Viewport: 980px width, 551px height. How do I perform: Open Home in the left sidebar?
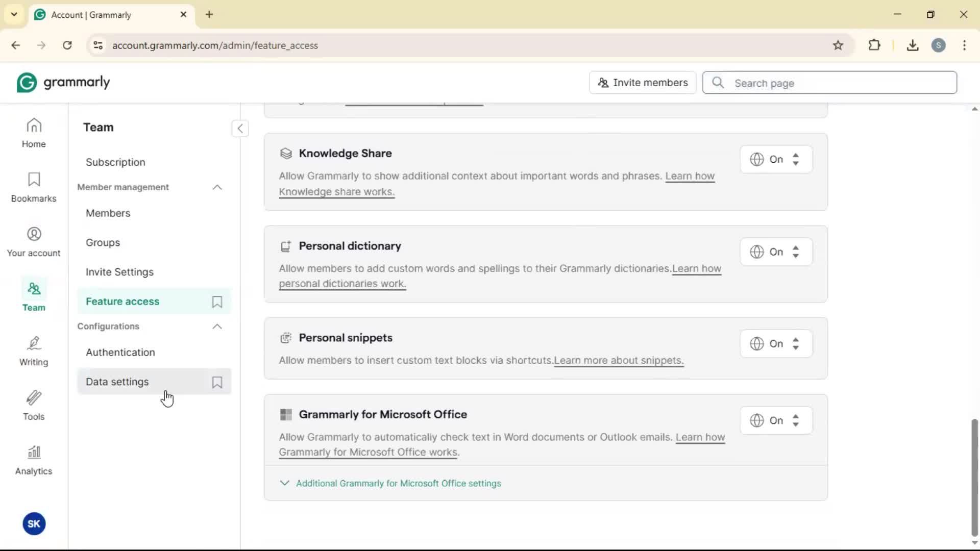click(x=34, y=133)
